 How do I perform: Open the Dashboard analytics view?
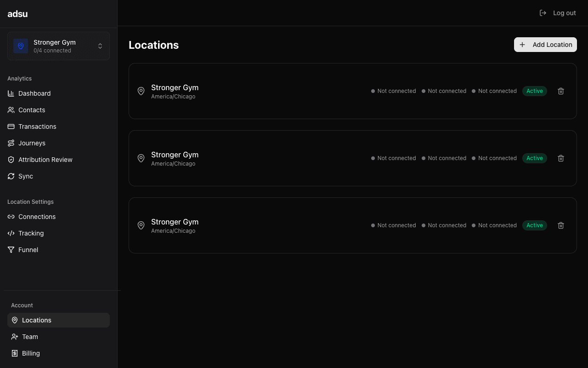[34, 93]
